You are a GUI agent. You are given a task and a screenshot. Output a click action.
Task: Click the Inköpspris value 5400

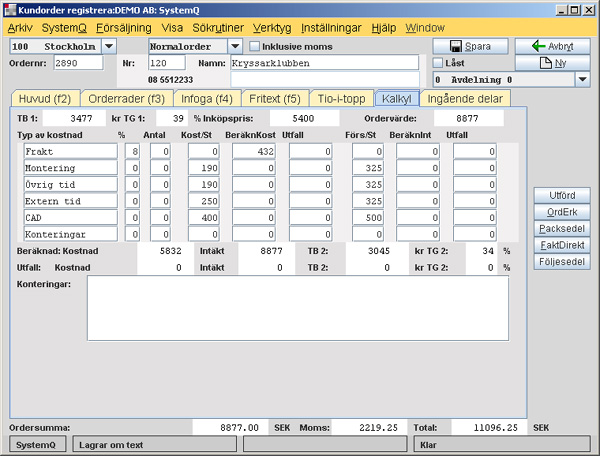(305, 118)
